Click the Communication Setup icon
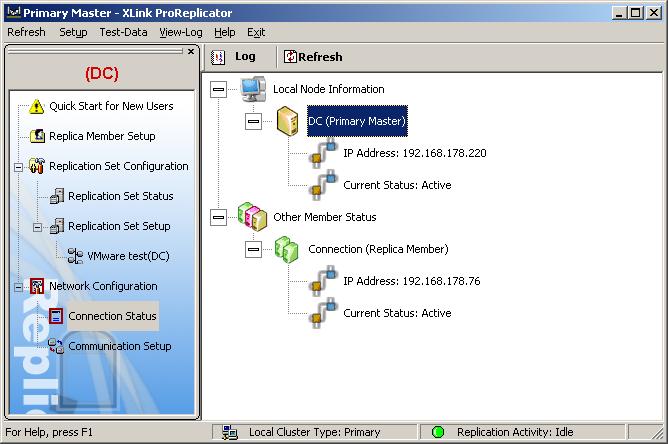Image resolution: width=668 pixels, height=444 pixels. pos(56,346)
